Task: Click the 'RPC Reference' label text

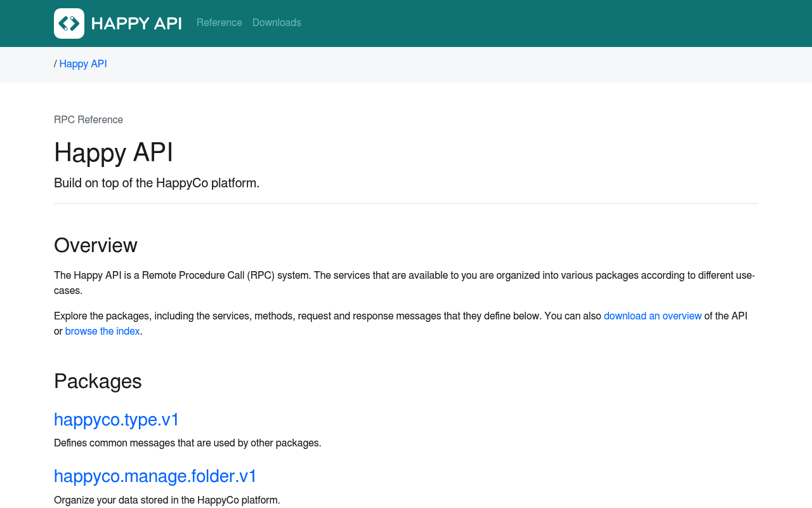Action: click(x=89, y=120)
